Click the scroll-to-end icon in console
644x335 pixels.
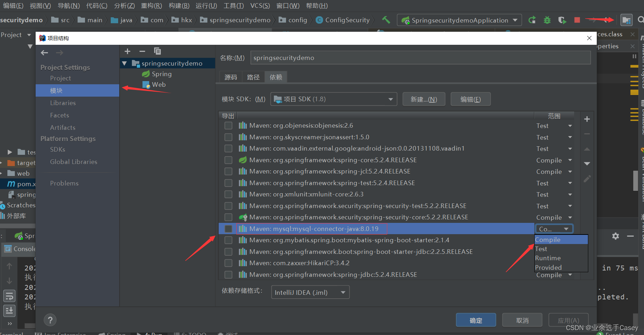pos(9,311)
